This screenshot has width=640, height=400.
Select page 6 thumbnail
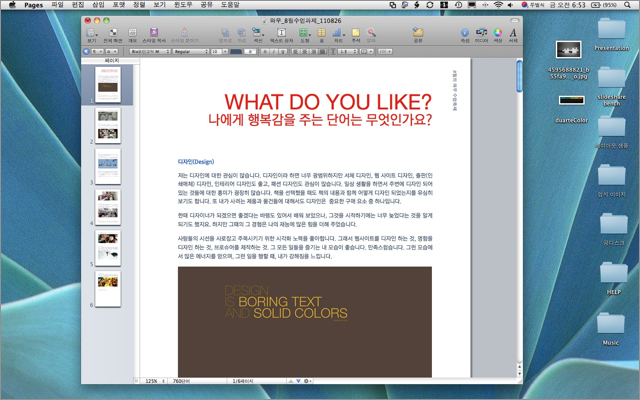pyautogui.click(x=108, y=289)
